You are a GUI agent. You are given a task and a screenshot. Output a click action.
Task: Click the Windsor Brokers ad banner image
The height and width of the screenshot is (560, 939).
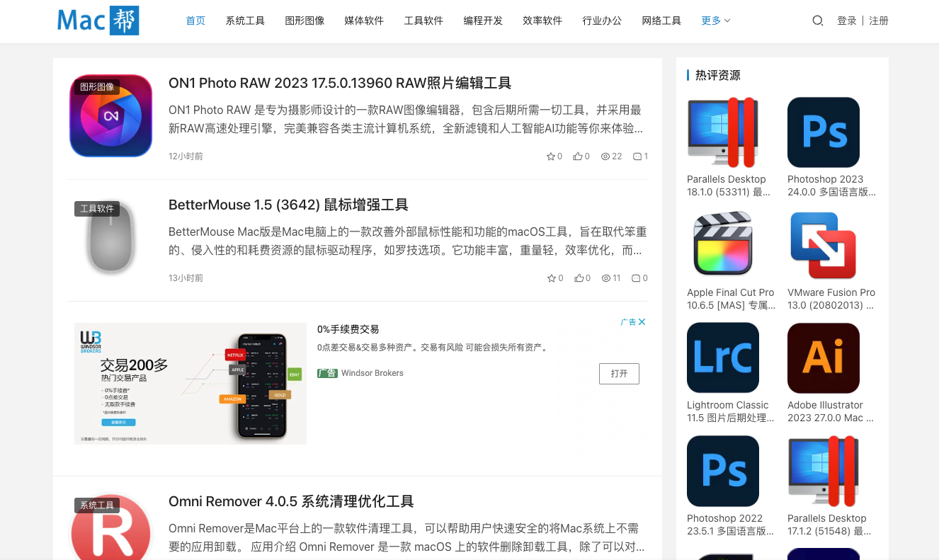tap(190, 384)
